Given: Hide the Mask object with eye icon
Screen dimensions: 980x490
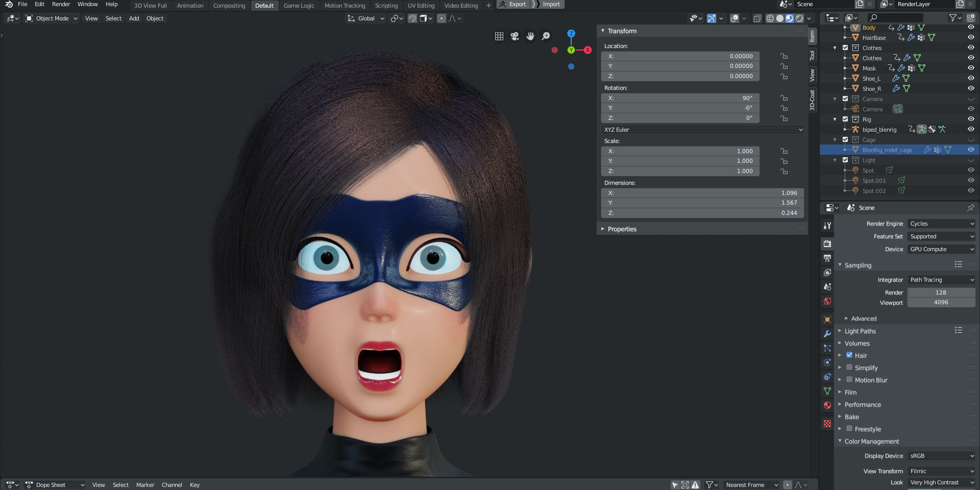Looking at the screenshot, I should pos(971,68).
